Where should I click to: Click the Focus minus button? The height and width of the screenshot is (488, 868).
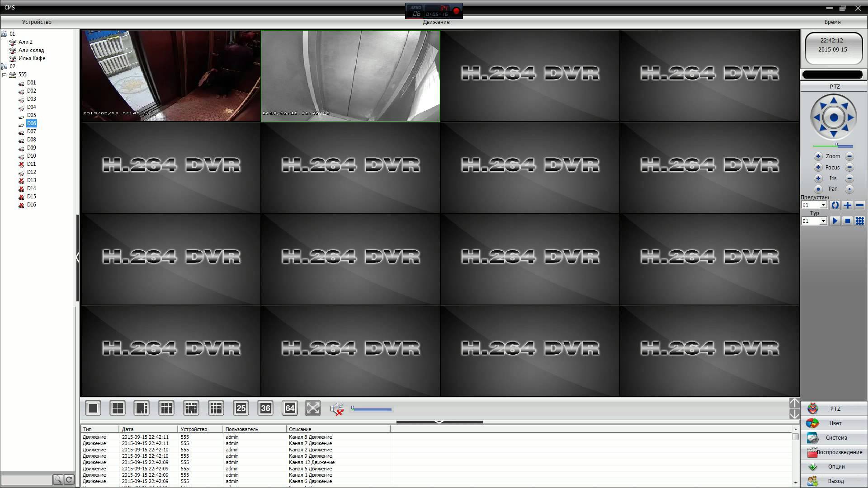pos(849,168)
